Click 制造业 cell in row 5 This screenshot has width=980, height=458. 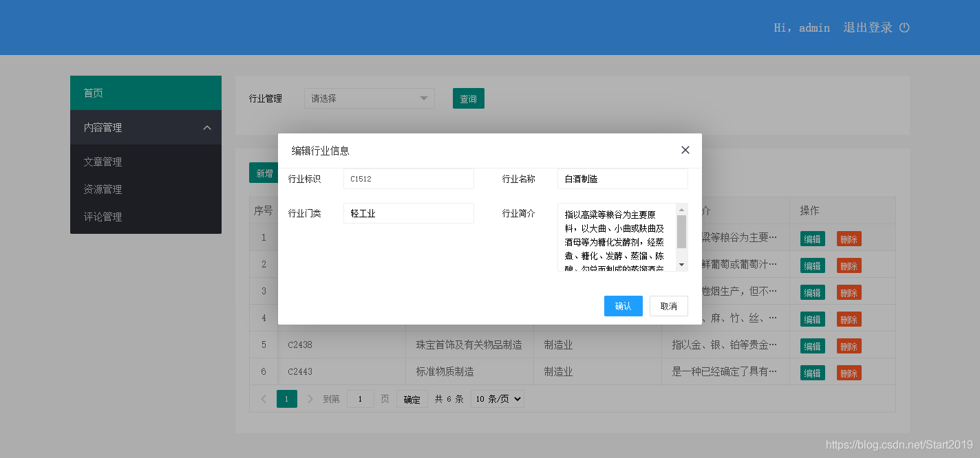tap(598, 345)
